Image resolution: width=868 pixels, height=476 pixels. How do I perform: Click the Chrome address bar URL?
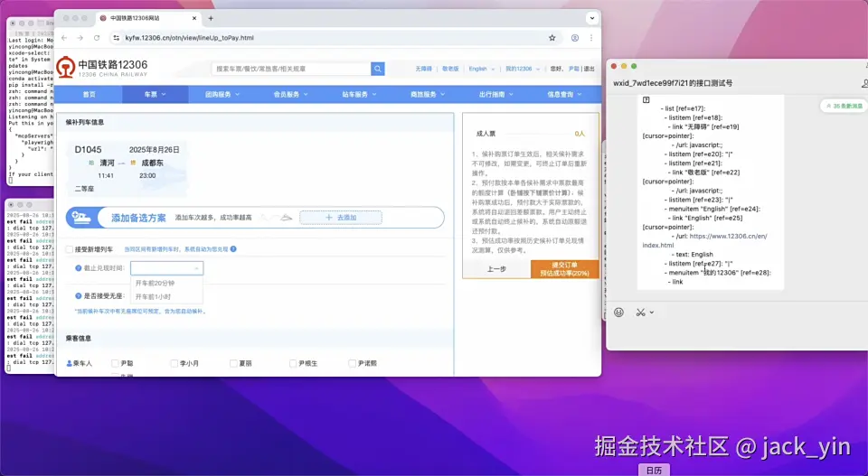pyautogui.click(x=189, y=38)
